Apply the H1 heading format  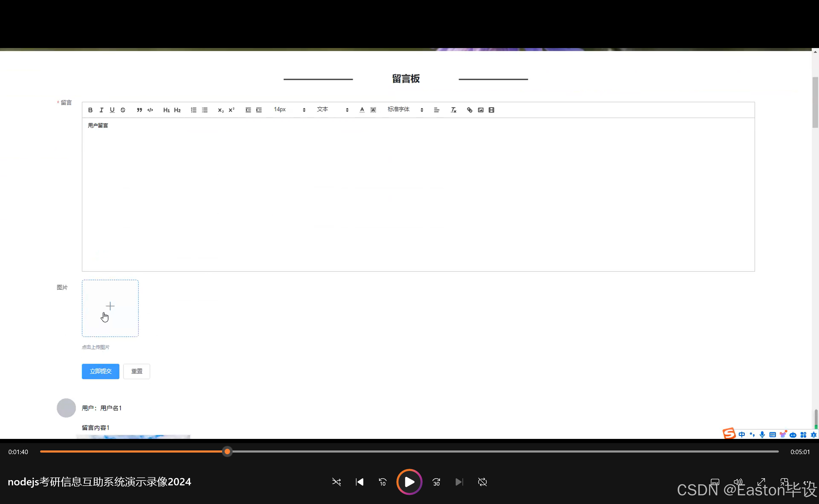[x=166, y=110]
